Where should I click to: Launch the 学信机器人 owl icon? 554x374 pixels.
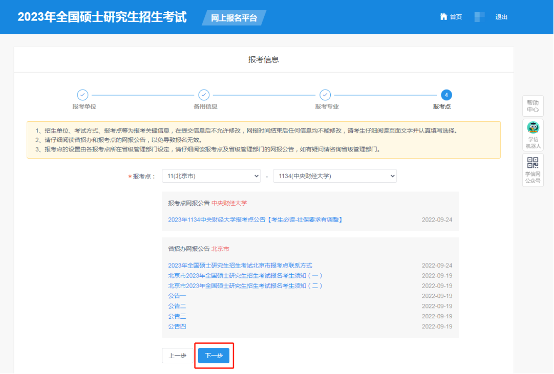533,127
